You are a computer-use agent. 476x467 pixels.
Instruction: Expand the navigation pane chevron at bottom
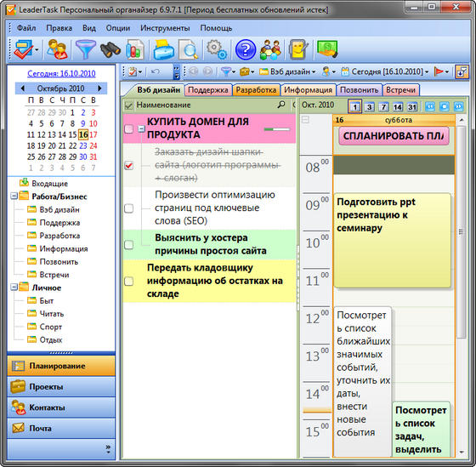click(x=109, y=449)
